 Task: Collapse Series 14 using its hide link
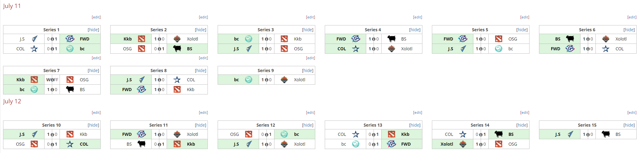coord(522,125)
